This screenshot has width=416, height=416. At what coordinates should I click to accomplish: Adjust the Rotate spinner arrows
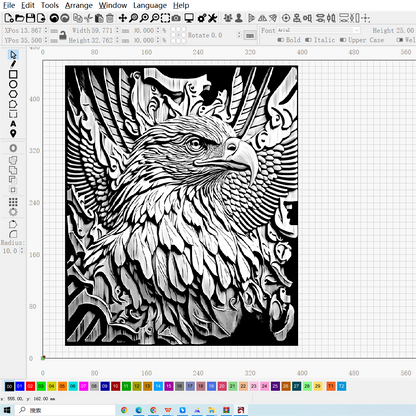[239, 35]
